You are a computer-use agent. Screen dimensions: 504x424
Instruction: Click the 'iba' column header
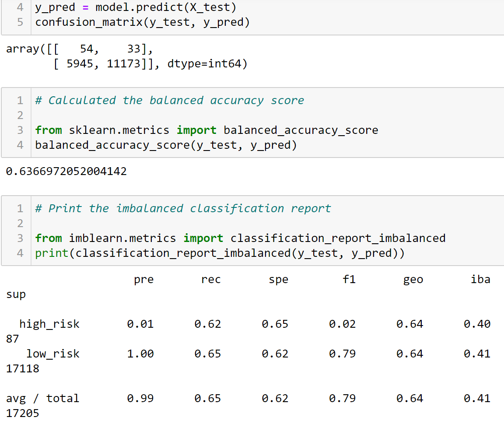[480, 279]
